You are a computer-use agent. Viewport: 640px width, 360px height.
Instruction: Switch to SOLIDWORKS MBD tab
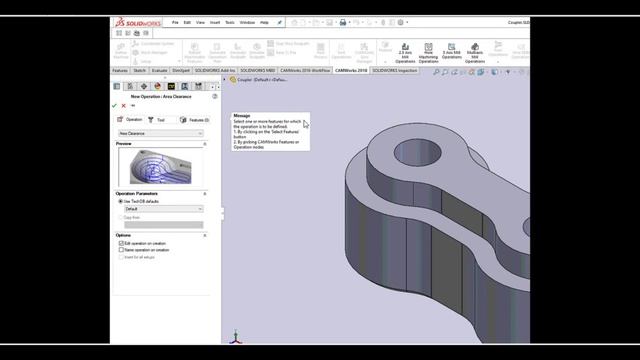pyautogui.click(x=258, y=71)
